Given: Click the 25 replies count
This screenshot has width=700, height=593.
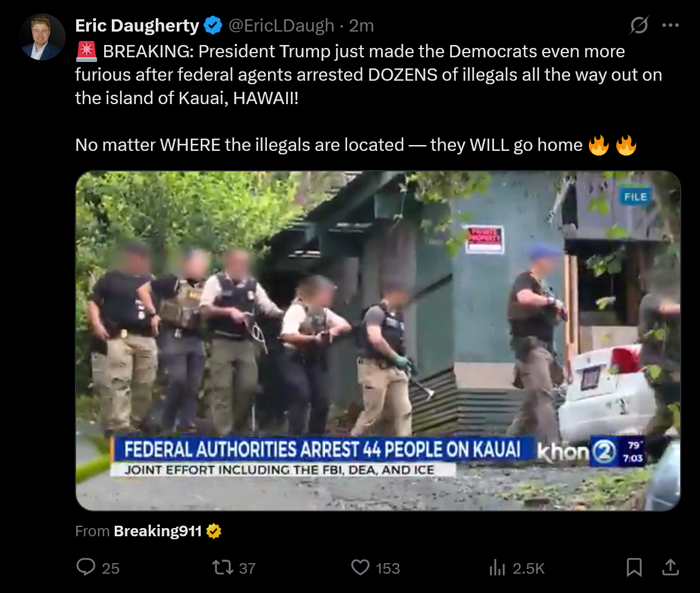Looking at the screenshot, I should pyautogui.click(x=111, y=568).
